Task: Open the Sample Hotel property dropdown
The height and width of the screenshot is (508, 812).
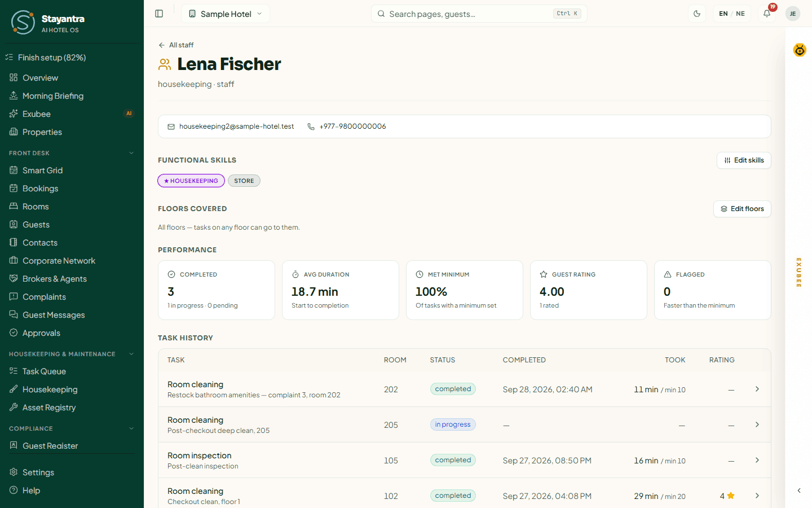Action: pyautogui.click(x=226, y=14)
